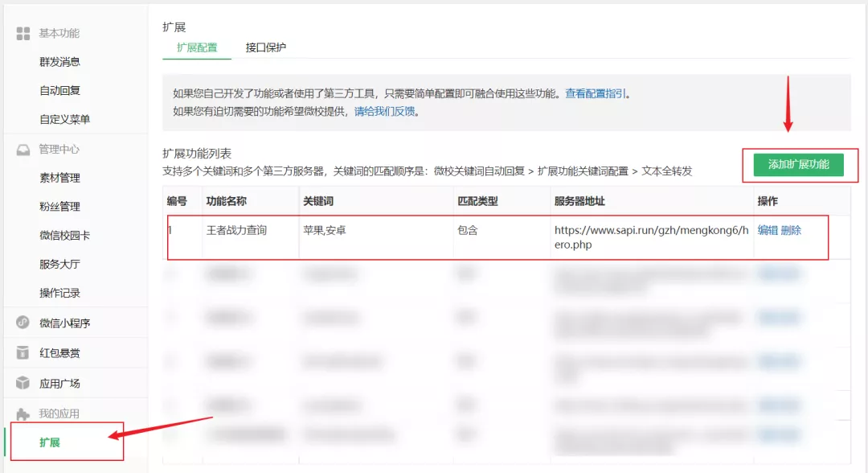Image resolution: width=868 pixels, height=473 pixels.
Task: Click the 我的应用 section header
Action: click(59, 413)
